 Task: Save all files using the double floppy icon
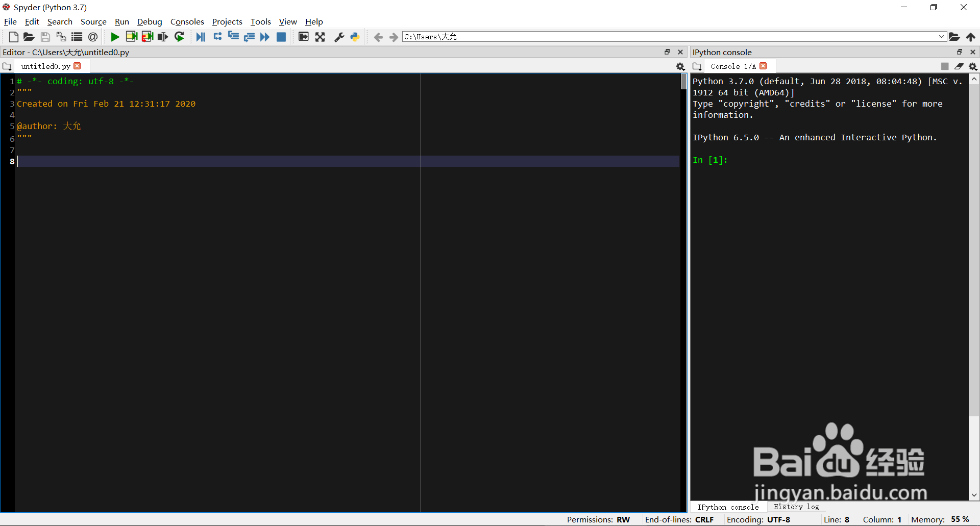61,37
